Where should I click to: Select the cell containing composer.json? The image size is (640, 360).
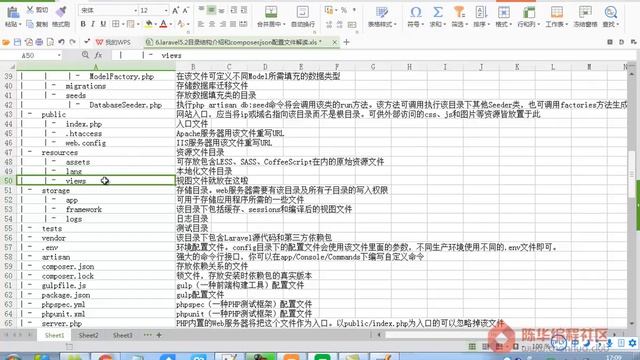pyautogui.click(x=96, y=266)
